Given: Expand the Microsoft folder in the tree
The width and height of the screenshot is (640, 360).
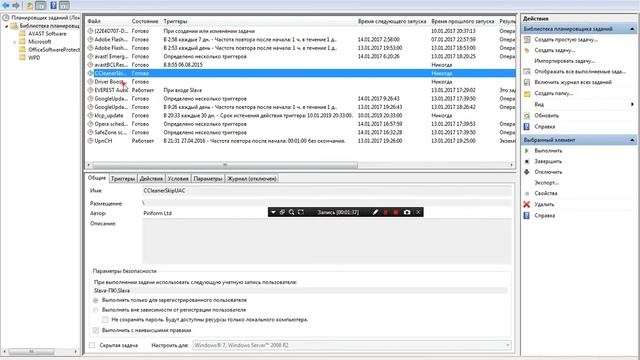Looking at the screenshot, I should tap(15, 42).
